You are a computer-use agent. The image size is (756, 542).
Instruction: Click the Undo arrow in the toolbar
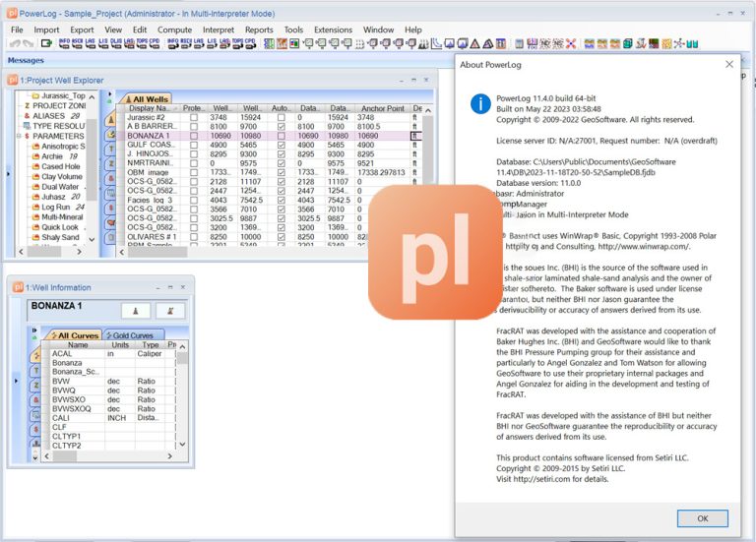15,43
